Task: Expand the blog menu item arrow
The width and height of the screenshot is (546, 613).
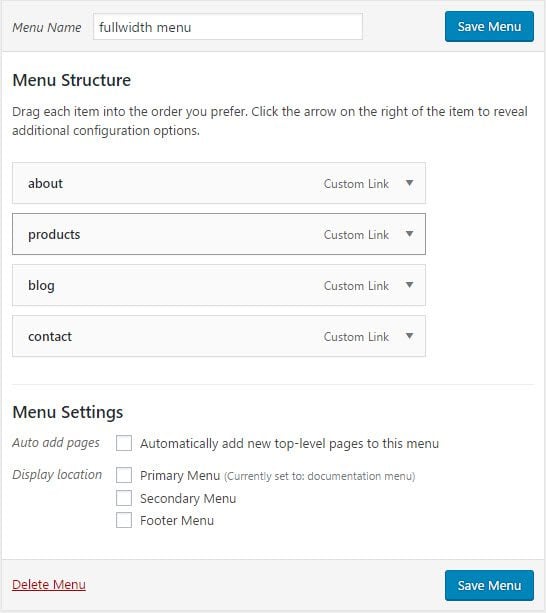Action: point(409,285)
